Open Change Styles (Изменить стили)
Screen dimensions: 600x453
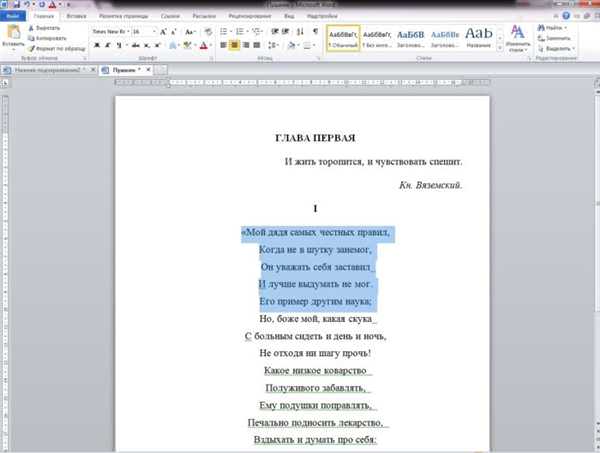(518, 38)
